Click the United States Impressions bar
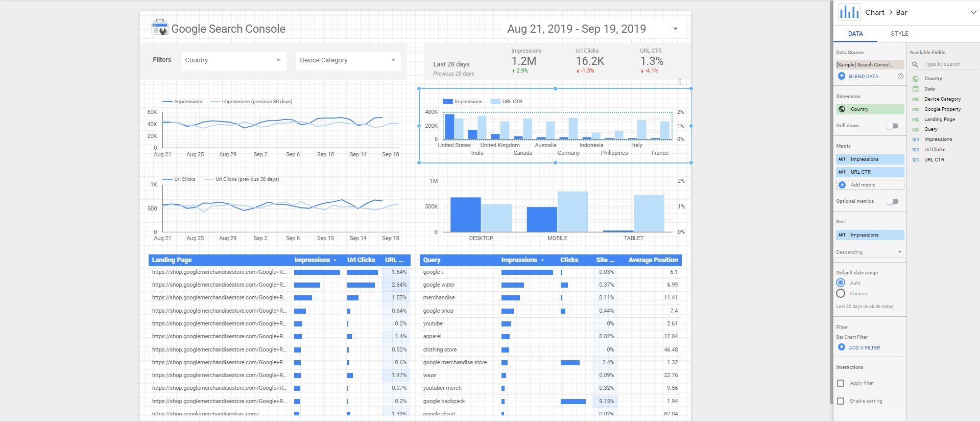980x422 pixels. [449, 126]
